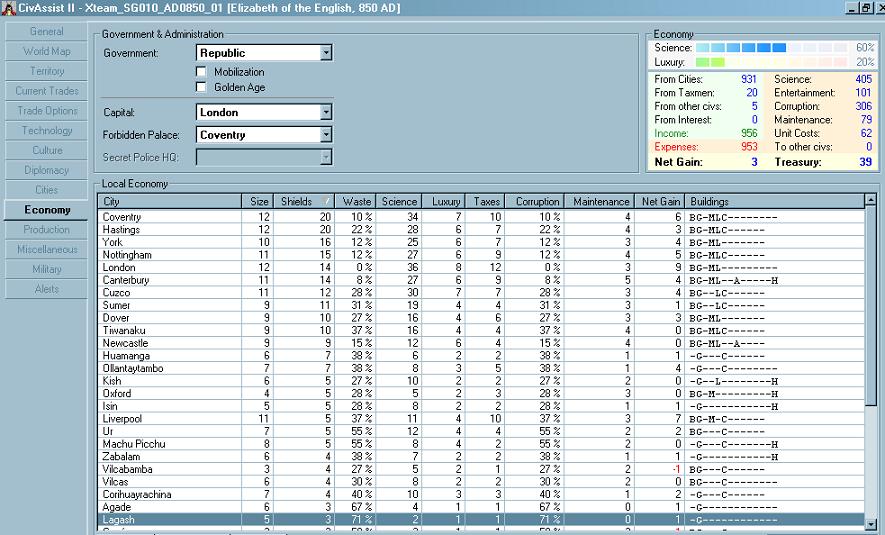Enable the Mobilization checkbox
This screenshot has height=535, width=885.
tap(201, 72)
